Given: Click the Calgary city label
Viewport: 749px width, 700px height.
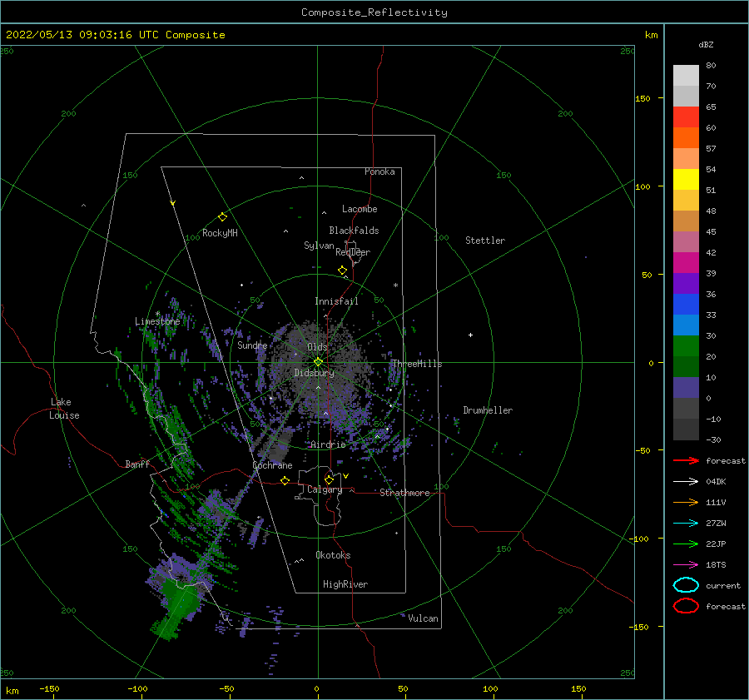Looking at the screenshot, I should pyautogui.click(x=325, y=489).
